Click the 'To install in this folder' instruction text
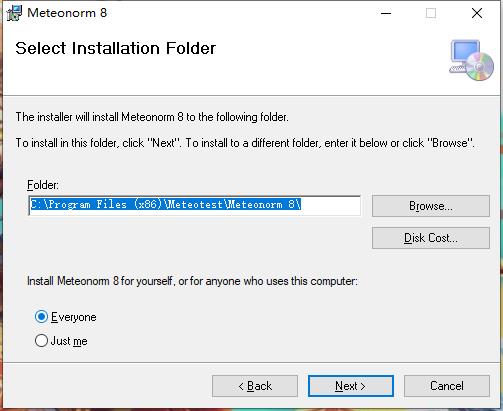This screenshot has height=411, width=503. [x=245, y=143]
